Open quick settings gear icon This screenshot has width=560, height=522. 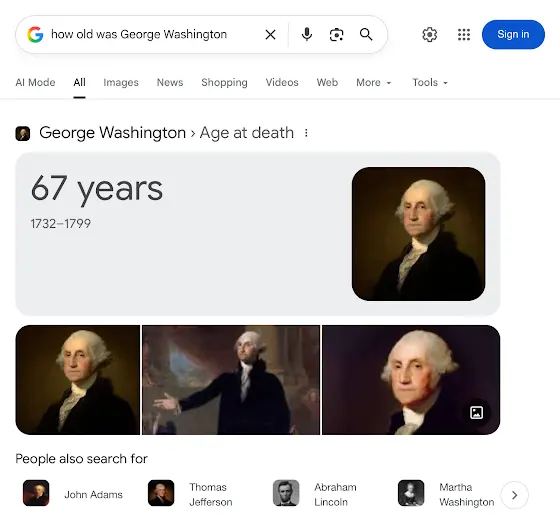tap(429, 35)
